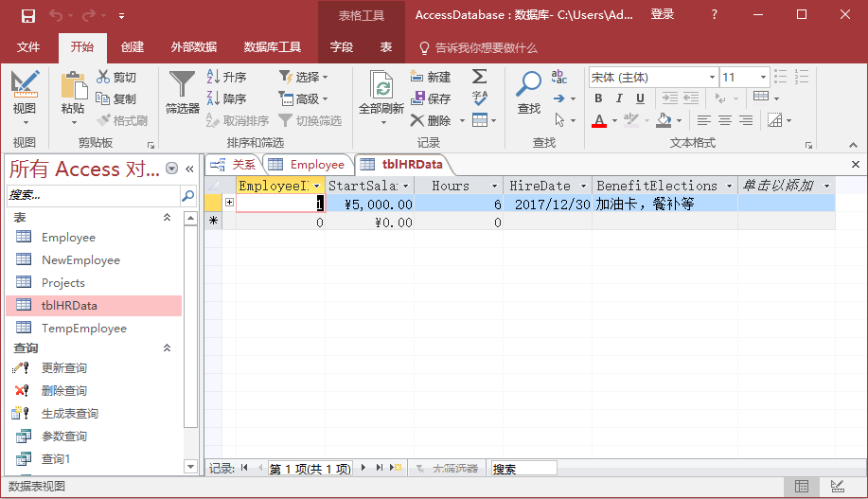
Task: Click the font color red A swatch
Action: [598, 120]
